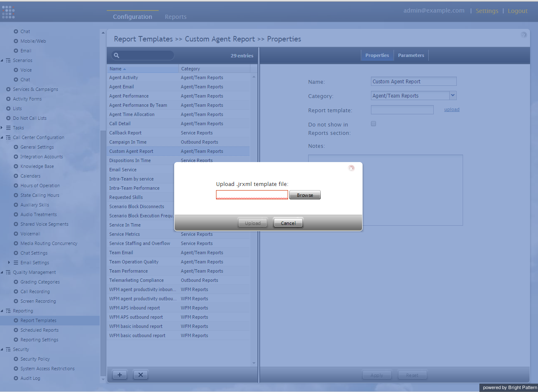Select Campaign In Time report row
Screen dimensions: 538x392
point(178,142)
